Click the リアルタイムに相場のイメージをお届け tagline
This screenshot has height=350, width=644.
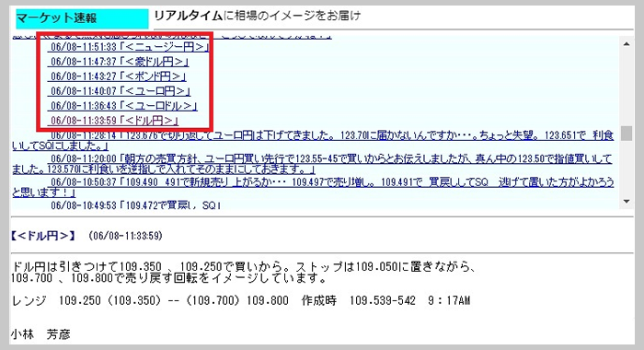pos(257,16)
